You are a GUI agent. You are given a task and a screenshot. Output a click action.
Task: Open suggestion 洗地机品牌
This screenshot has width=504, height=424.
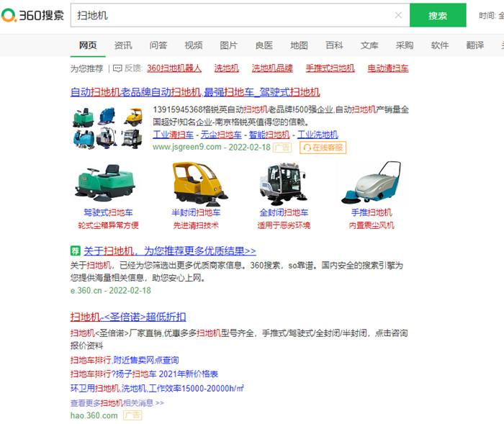(272, 68)
